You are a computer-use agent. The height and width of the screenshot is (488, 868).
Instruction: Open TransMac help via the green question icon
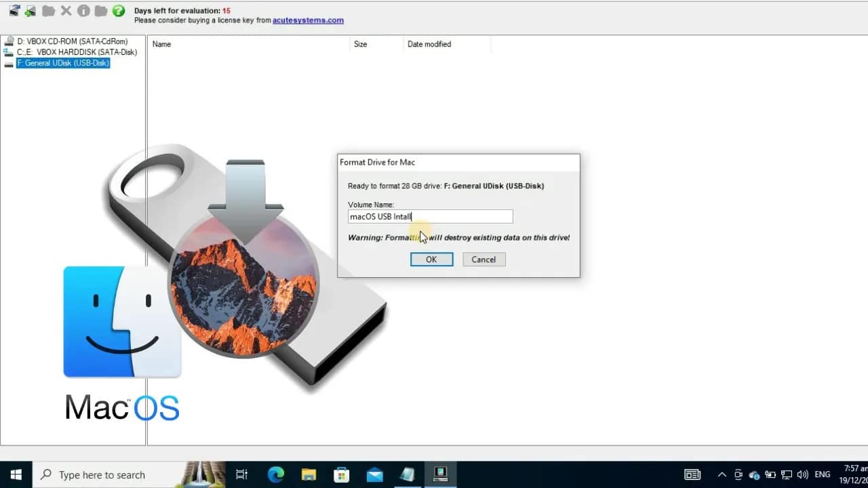120,11
